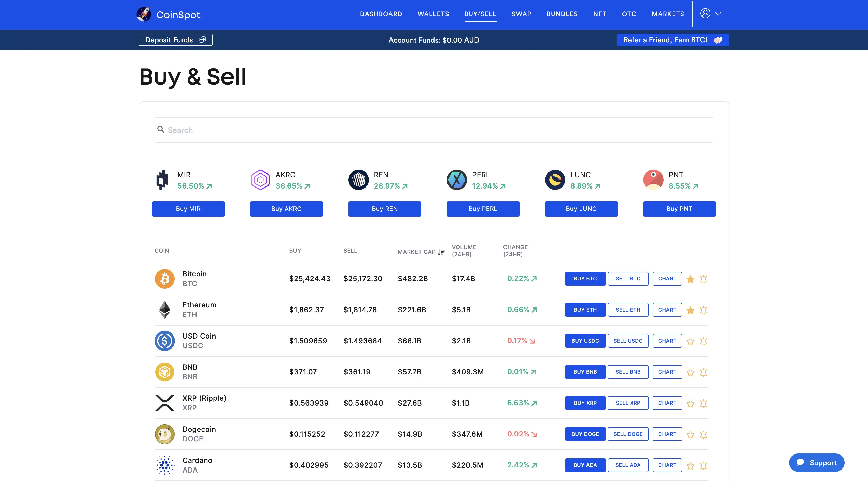Click the AKRO token icon
Viewport: 868px width, 482px height.
point(260,180)
